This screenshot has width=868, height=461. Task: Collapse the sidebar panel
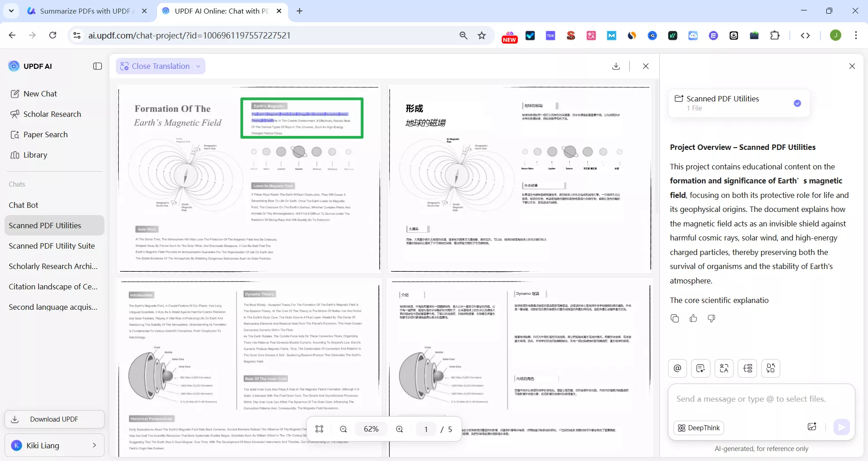pos(97,66)
